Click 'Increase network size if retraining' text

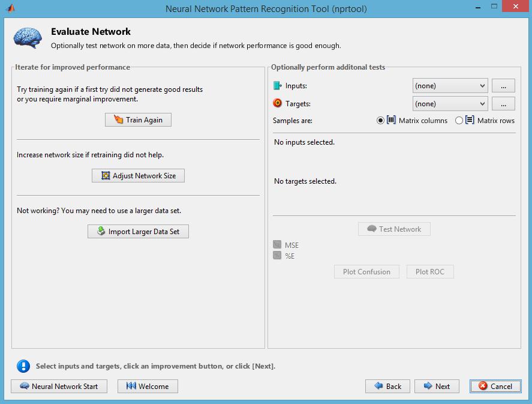click(90, 155)
